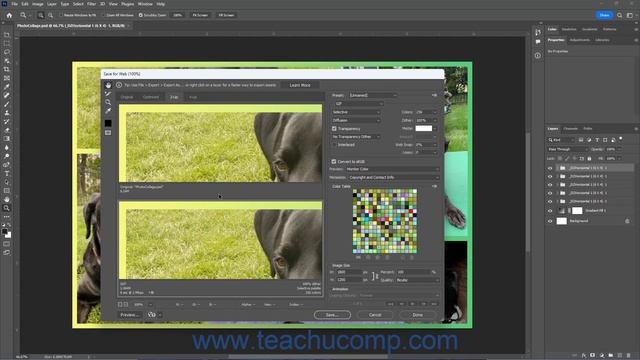This screenshot has height=360, width=640.
Task: Open the No Transparency Dither dropdown
Action: pyautogui.click(x=356, y=137)
